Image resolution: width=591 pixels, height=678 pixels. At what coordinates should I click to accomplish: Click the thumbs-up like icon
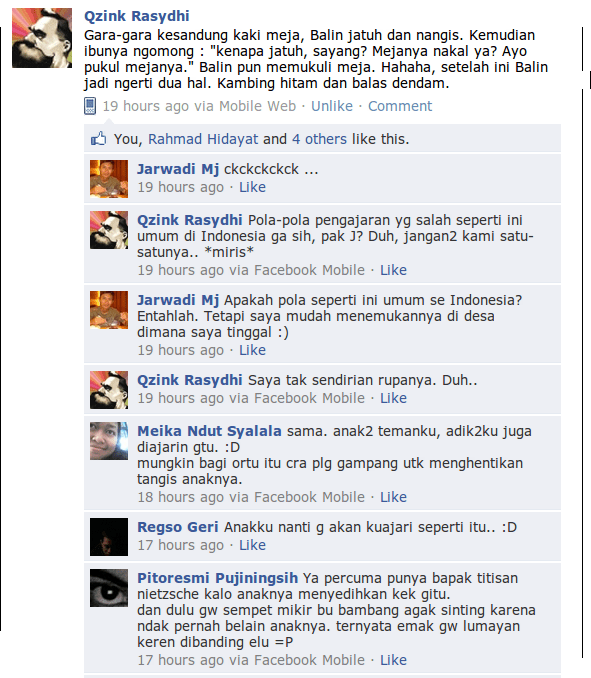click(99, 139)
